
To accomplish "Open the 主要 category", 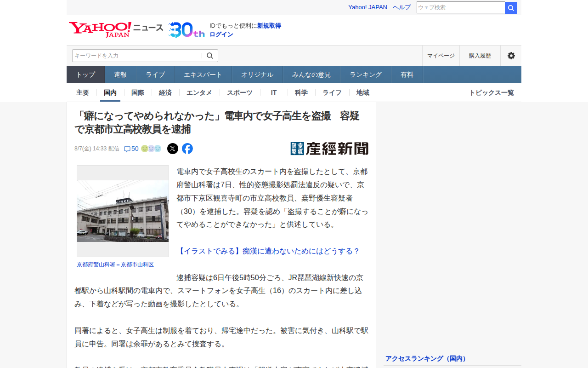I will click(83, 92).
